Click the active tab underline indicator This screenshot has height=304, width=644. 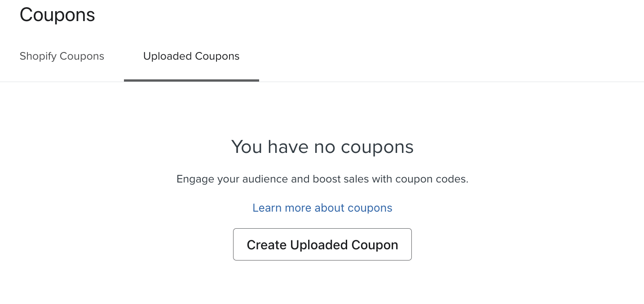pos(191,80)
